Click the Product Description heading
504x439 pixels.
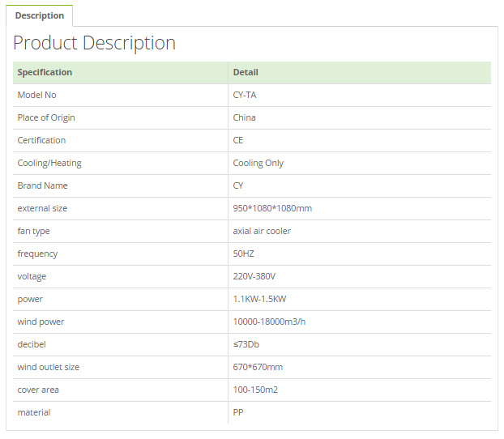point(95,43)
